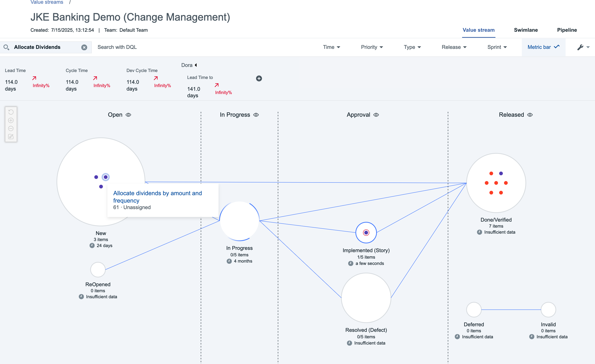Screen dimensions: 595x364
Task: Zoom in on the value stream canvas
Action: click(11, 120)
